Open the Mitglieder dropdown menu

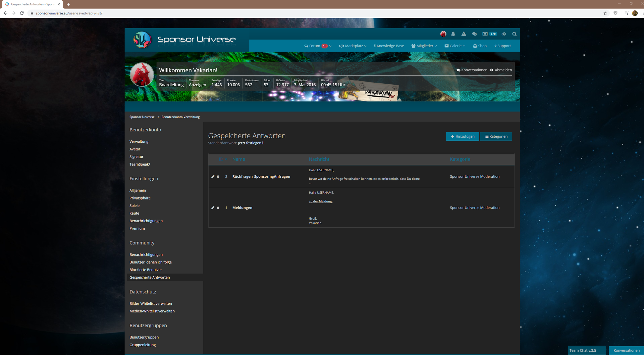(x=424, y=46)
